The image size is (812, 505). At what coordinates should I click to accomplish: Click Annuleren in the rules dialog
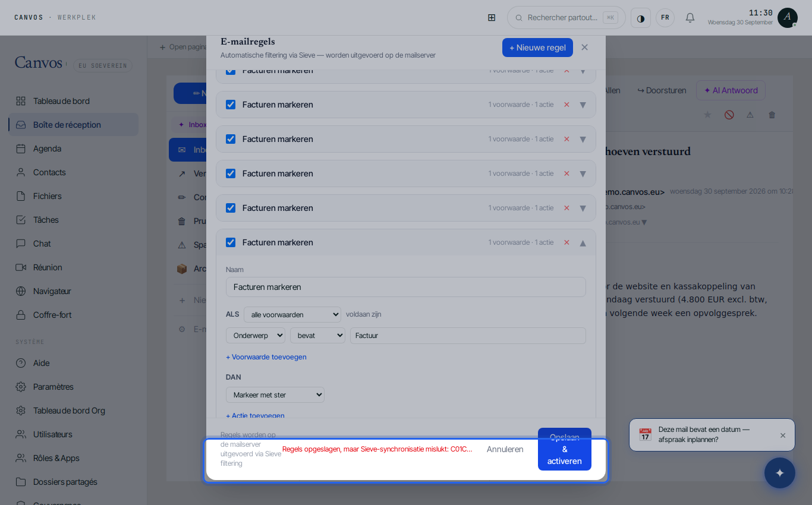point(505,449)
